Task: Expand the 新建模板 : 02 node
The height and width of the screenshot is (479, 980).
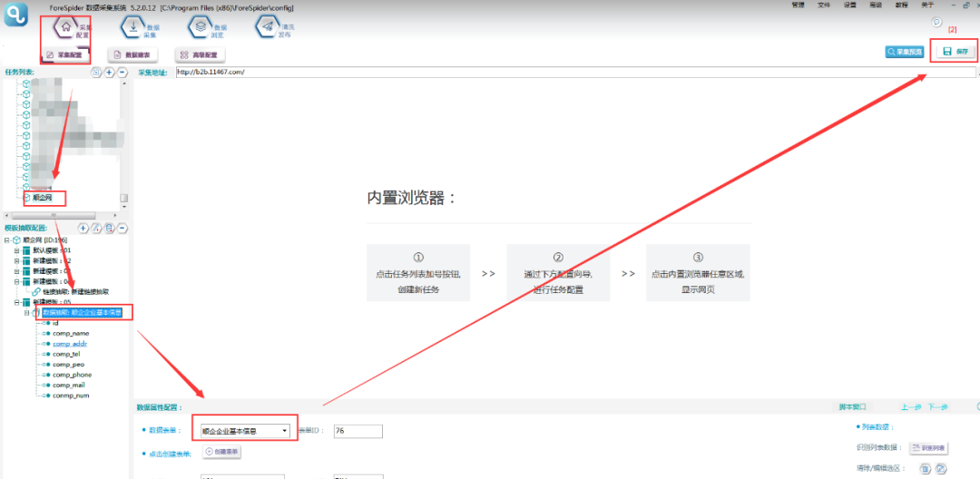Action: [x=17, y=260]
